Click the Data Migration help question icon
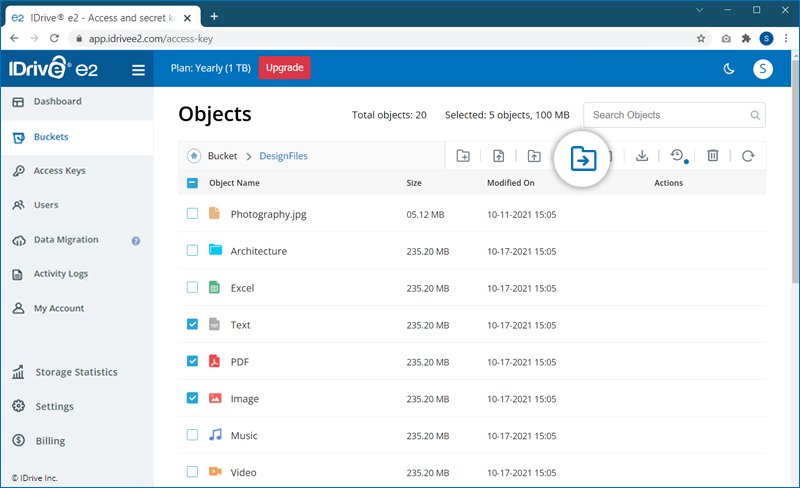 136,241
